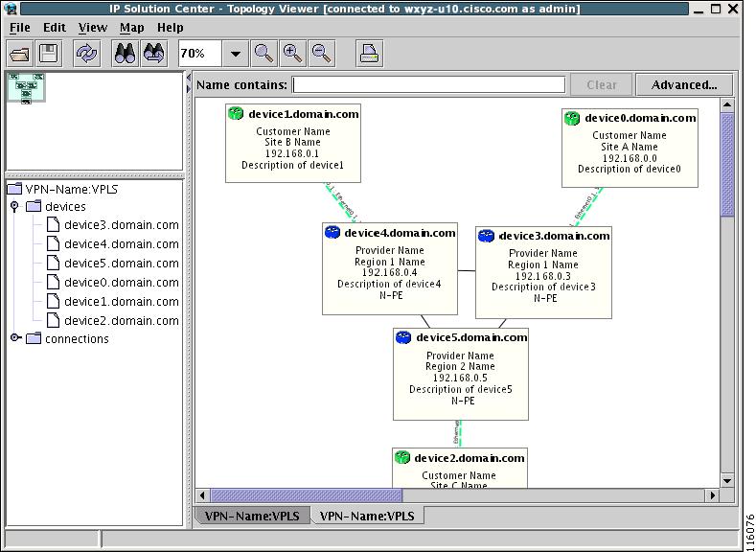The height and width of the screenshot is (552, 756).
Task: Select device5.domain.com in the tree
Action: [x=121, y=264]
